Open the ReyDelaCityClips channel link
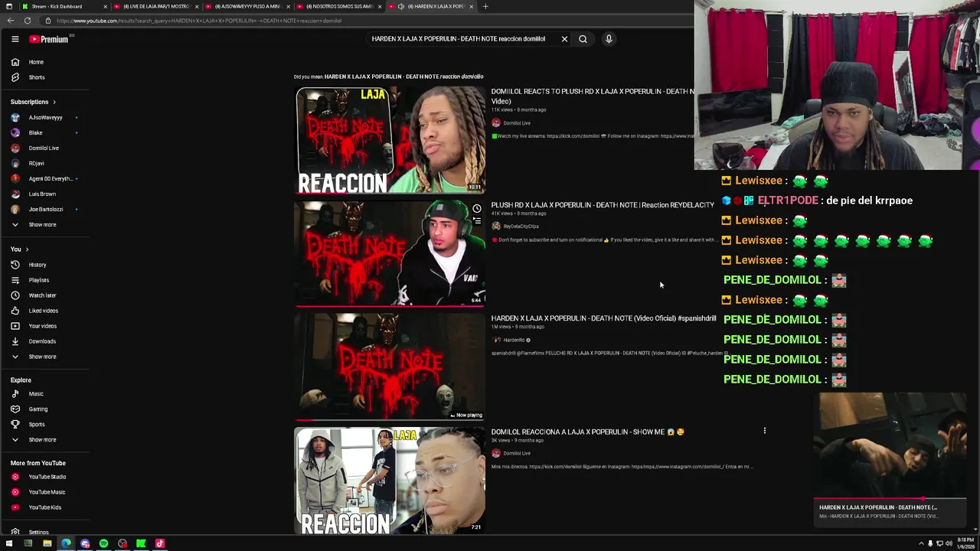 pyautogui.click(x=521, y=227)
